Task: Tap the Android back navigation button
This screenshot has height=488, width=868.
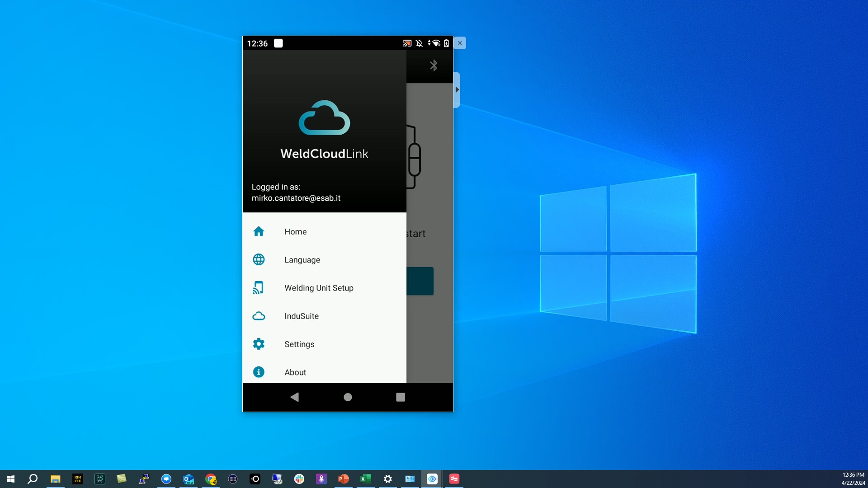Action: pyautogui.click(x=295, y=397)
